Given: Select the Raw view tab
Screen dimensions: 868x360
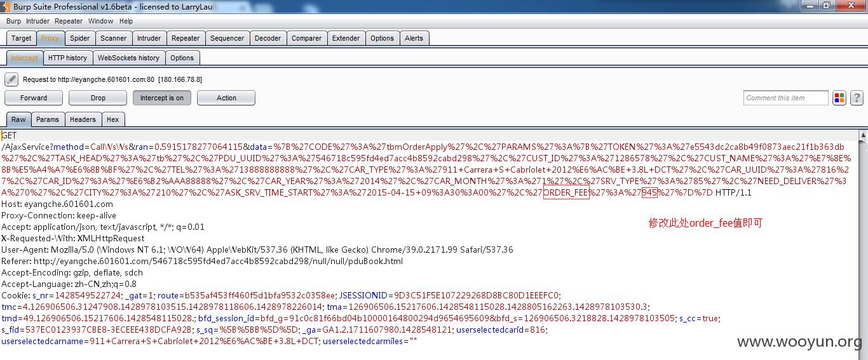Looking at the screenshot, I should coord(18,119).
